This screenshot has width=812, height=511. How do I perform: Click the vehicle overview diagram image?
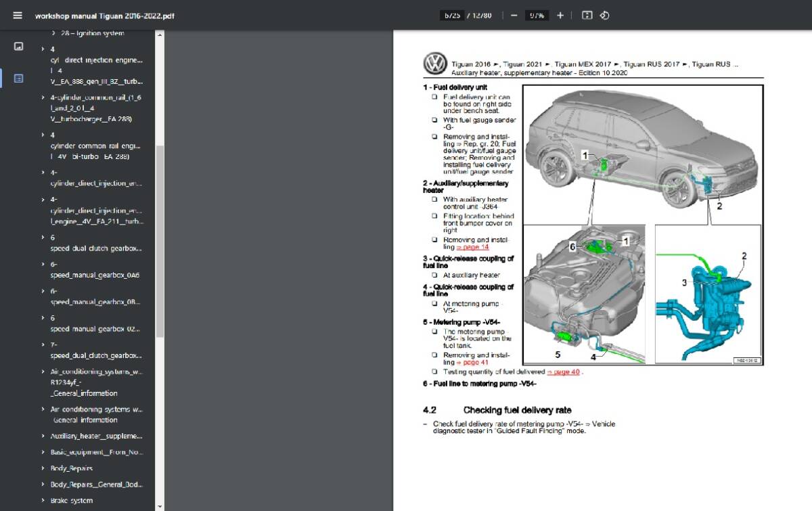(643, 154)
